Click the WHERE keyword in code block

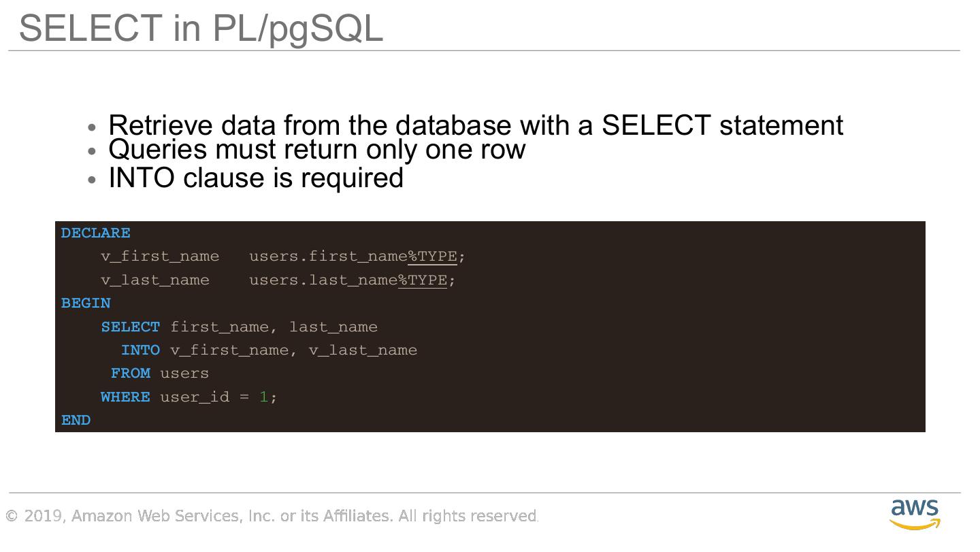(125, 397)
